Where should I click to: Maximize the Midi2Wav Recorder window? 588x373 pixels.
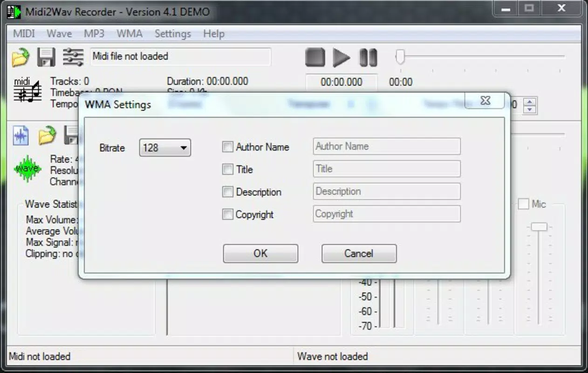point(529,8)
